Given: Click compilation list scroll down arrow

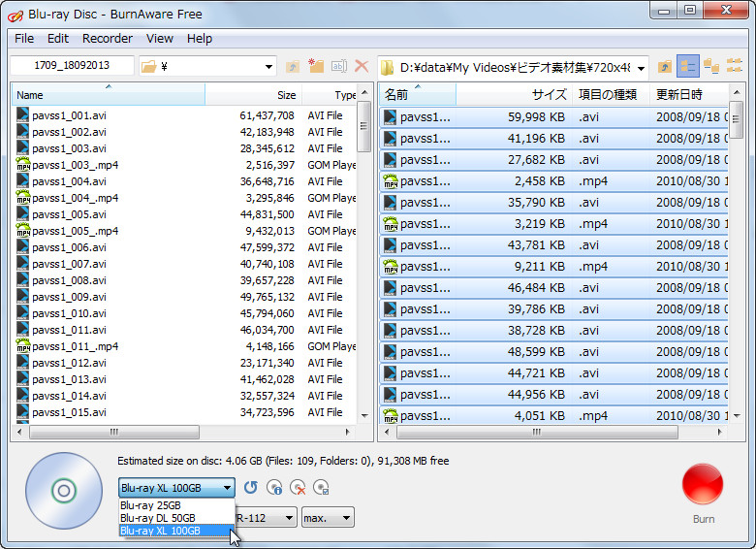Looking at the screenshot, I should (x=364, y=416).
